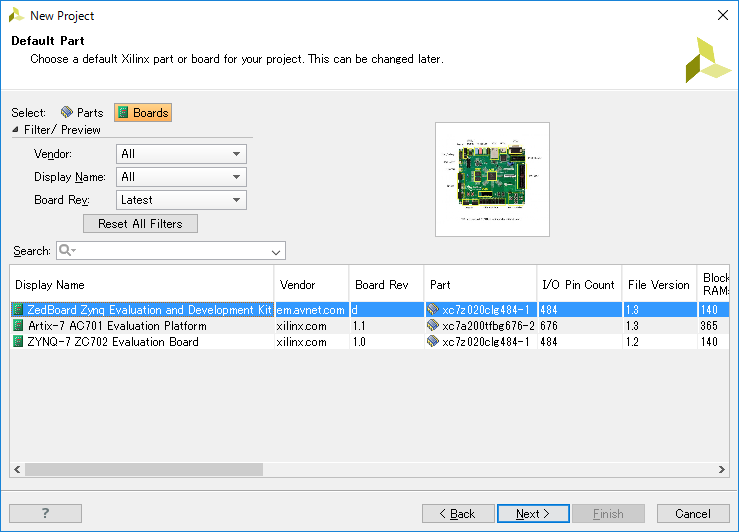Click board revision 1.0 cell
This screenshot has height=532, width=739.
point(386,342)
